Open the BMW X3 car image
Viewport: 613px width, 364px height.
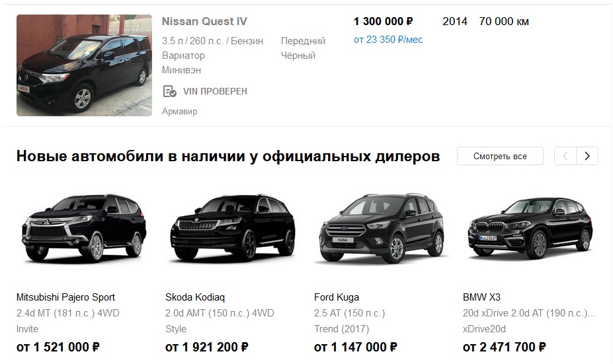click(530, 229)
